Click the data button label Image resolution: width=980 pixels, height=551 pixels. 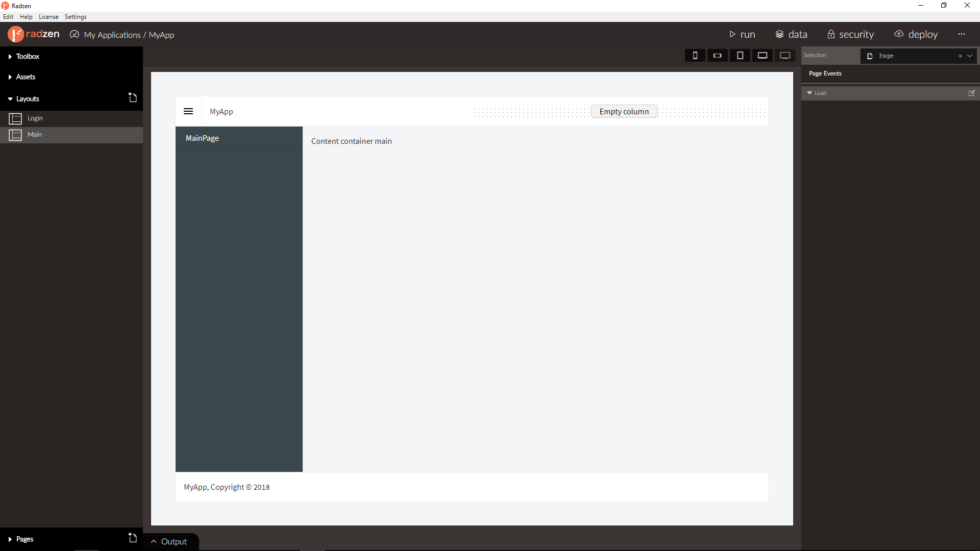pos(798,34)
